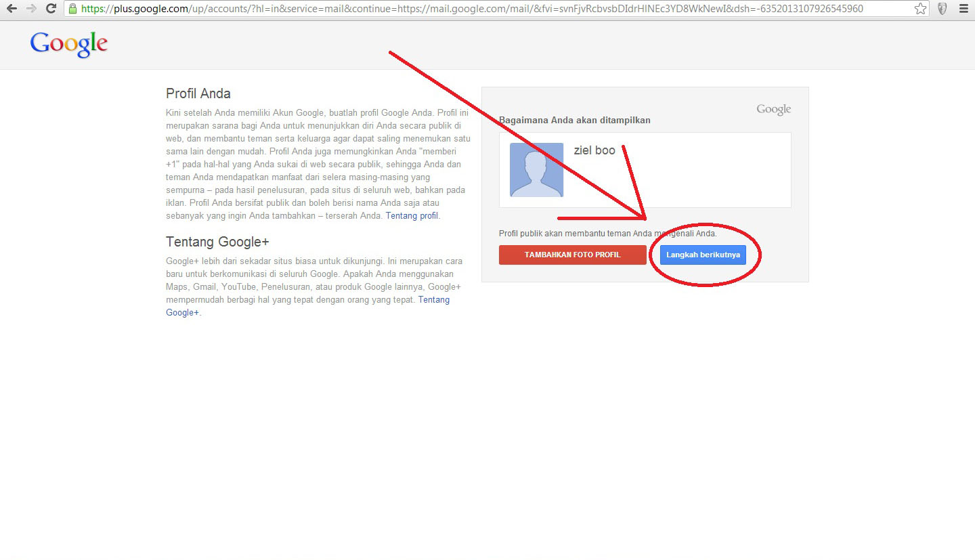Click the Bagaimana Anda akan ditampilkan label
975x560 pixels.
coord(575,120)
